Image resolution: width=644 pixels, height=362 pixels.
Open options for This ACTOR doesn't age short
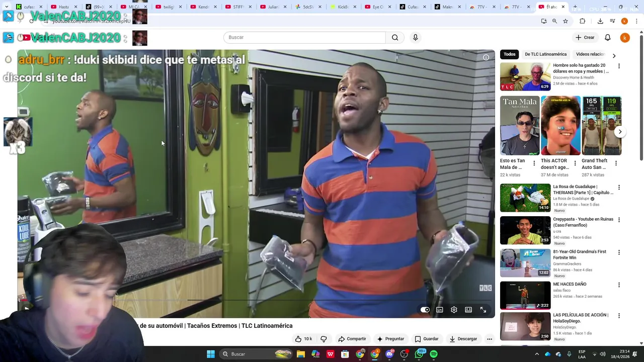(x=575, y=163)
